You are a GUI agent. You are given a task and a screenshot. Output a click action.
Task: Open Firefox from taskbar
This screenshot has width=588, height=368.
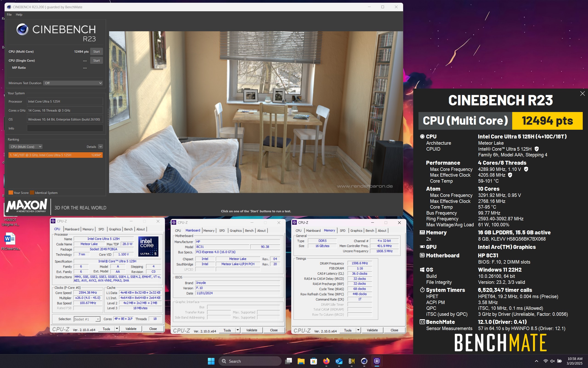point(326,361)
